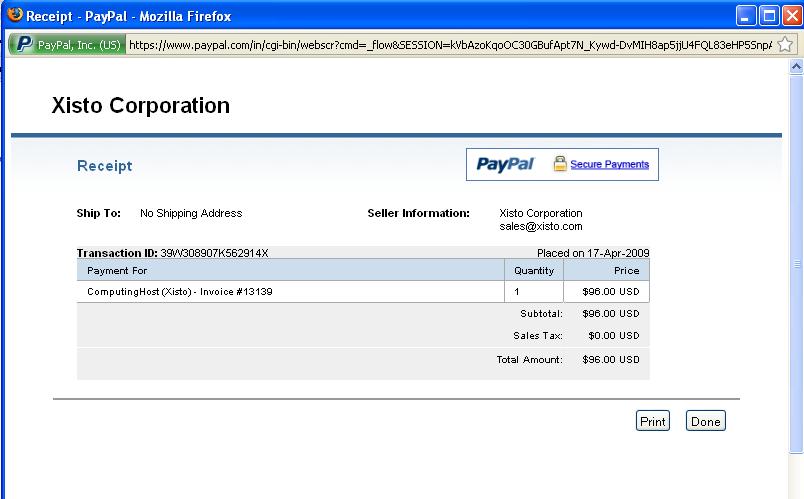Viewport: 804px width, 499px height.
Task: Click ComputingHost (Xisto) - Invoice #13139 row
Action: pos(363,291)
